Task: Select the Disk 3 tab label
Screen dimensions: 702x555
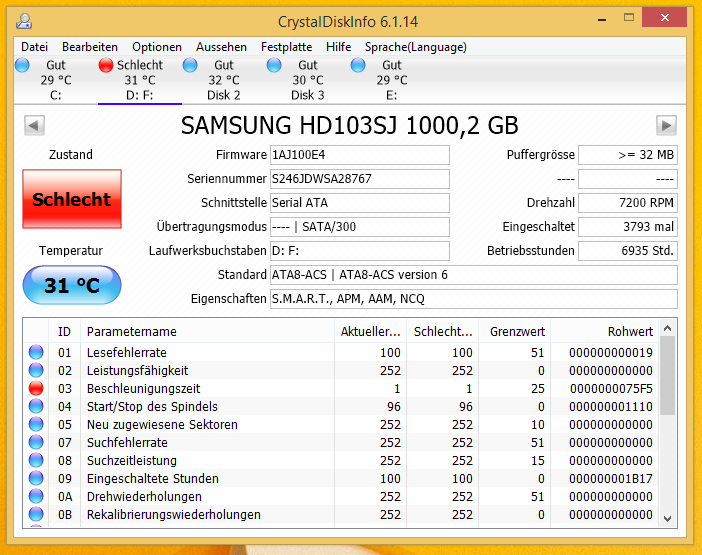Action: pos(308,95)
